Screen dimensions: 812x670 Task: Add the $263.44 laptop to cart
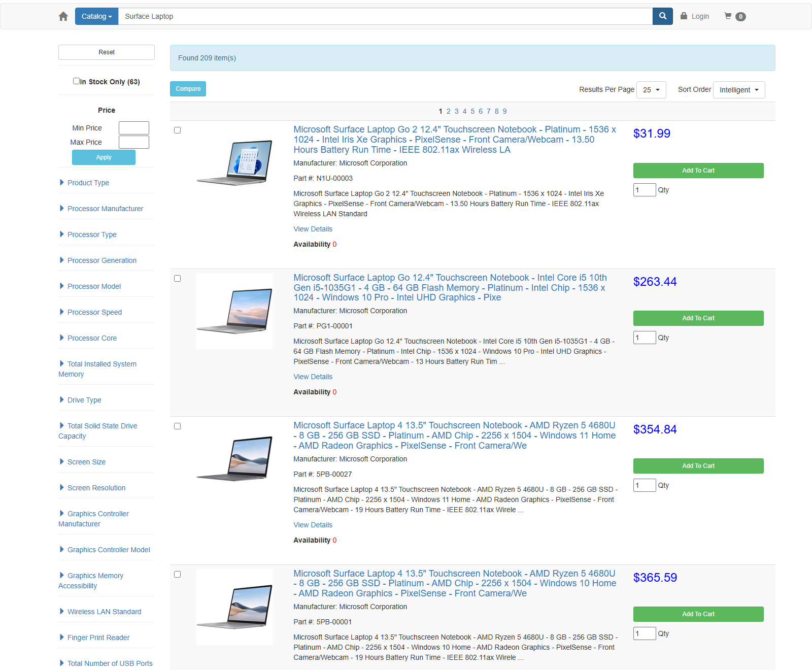click(698, 318)
